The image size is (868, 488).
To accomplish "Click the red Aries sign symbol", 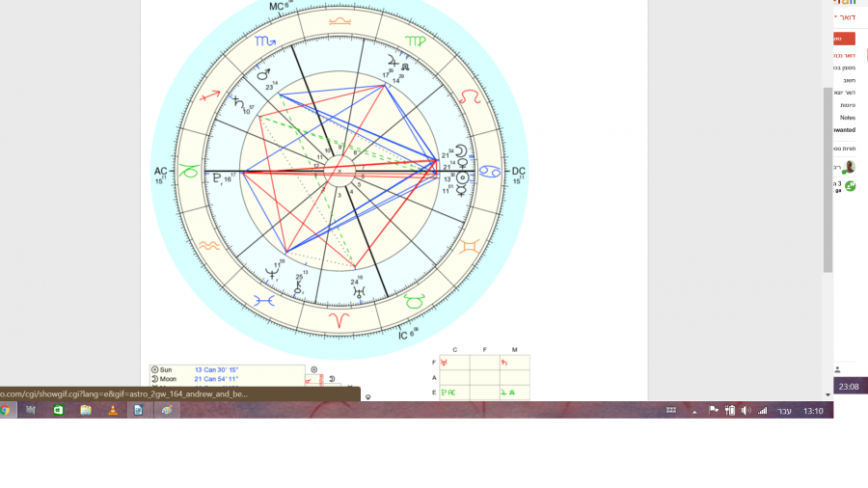I will point(339,320).
